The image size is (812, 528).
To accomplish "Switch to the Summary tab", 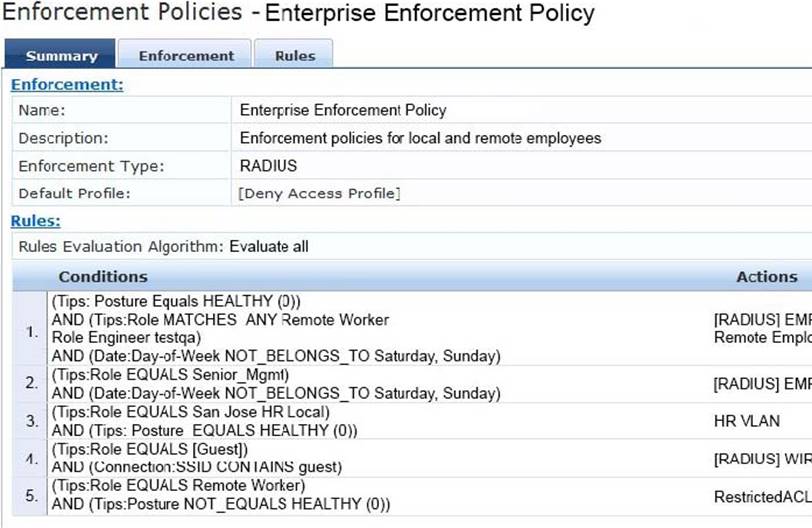I will 61,56.
